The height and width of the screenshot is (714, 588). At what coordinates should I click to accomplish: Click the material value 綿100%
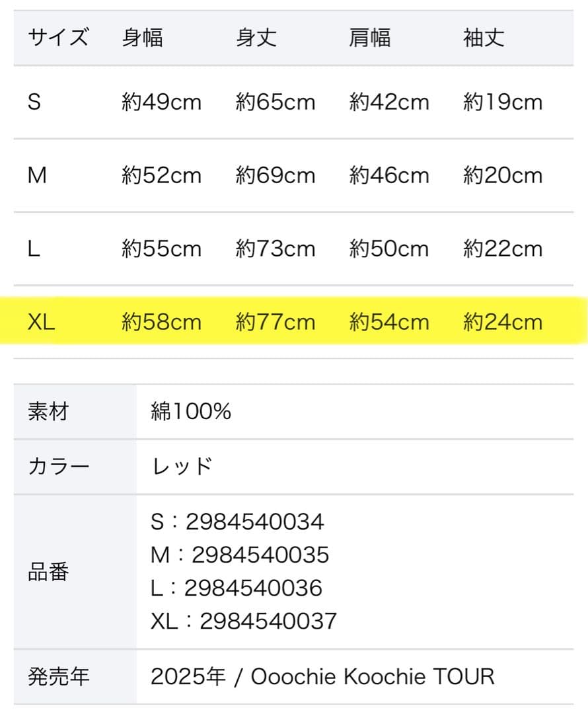pos(191,412)
